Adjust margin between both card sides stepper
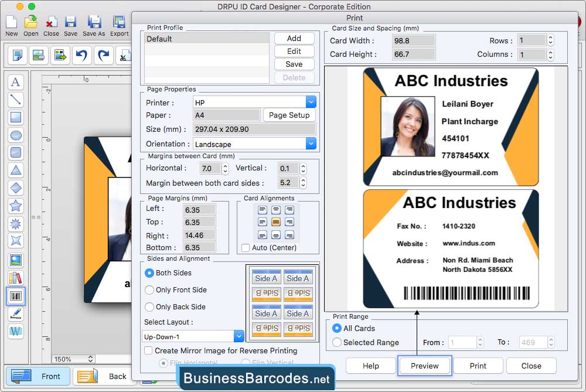 tap(303, 182)
